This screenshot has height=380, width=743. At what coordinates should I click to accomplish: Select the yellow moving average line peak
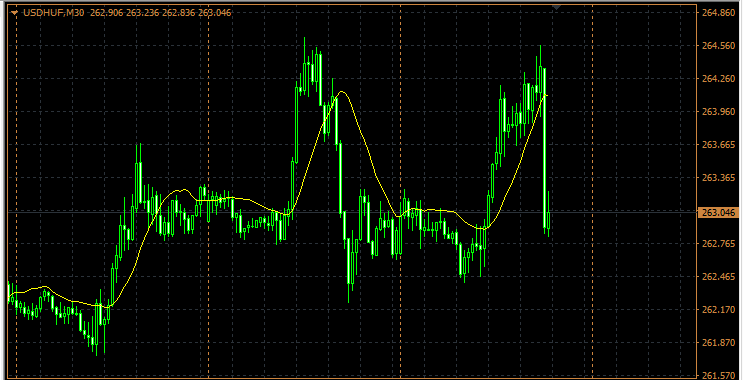pyautogui.click(x=341, y=92)
